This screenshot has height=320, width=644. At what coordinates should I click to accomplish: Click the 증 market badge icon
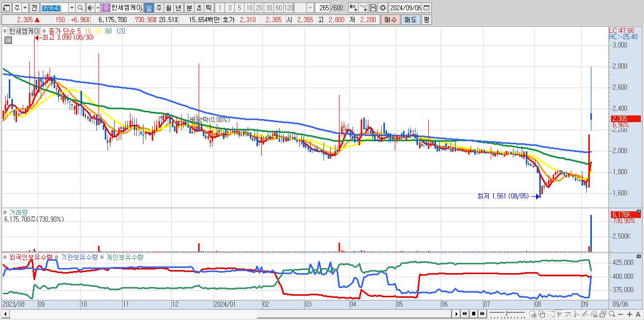click(106, 8)
